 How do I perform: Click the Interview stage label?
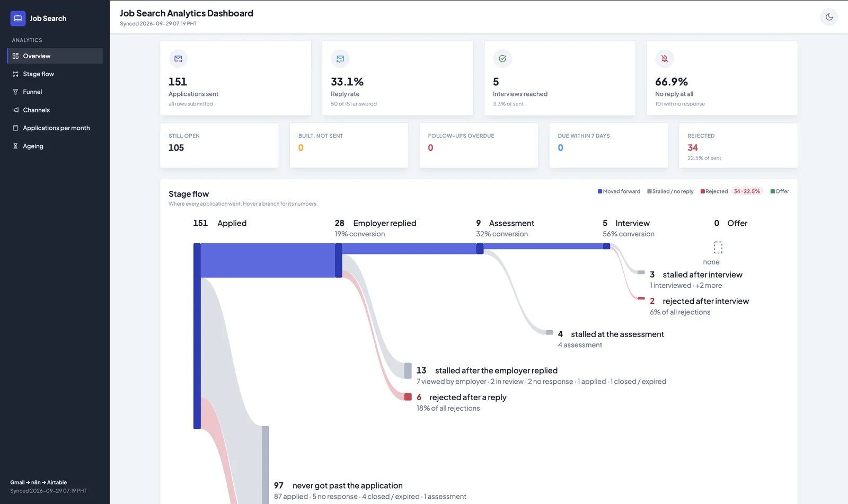coord(632,224)
